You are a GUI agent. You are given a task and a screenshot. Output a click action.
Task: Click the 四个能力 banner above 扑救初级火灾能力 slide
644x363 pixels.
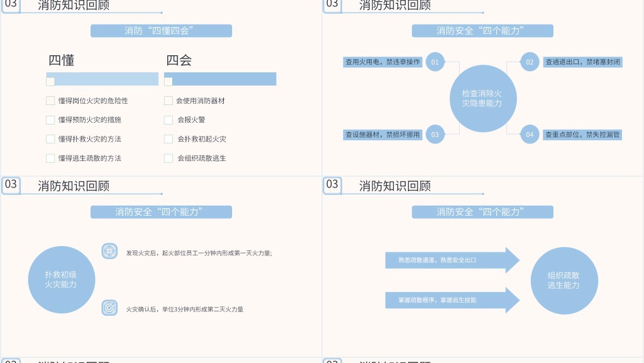tap(161, 212)
